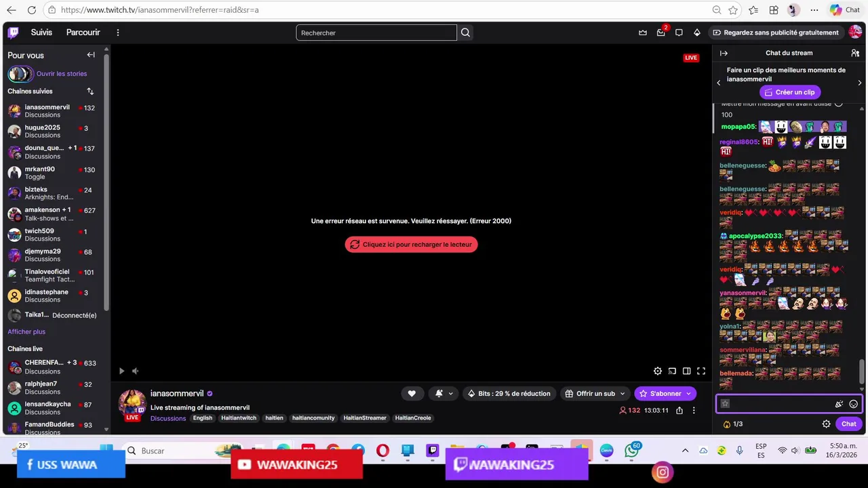Open notification bell dropdown for channel
Viewport: 868px width, 488px height.
[443, 393]
